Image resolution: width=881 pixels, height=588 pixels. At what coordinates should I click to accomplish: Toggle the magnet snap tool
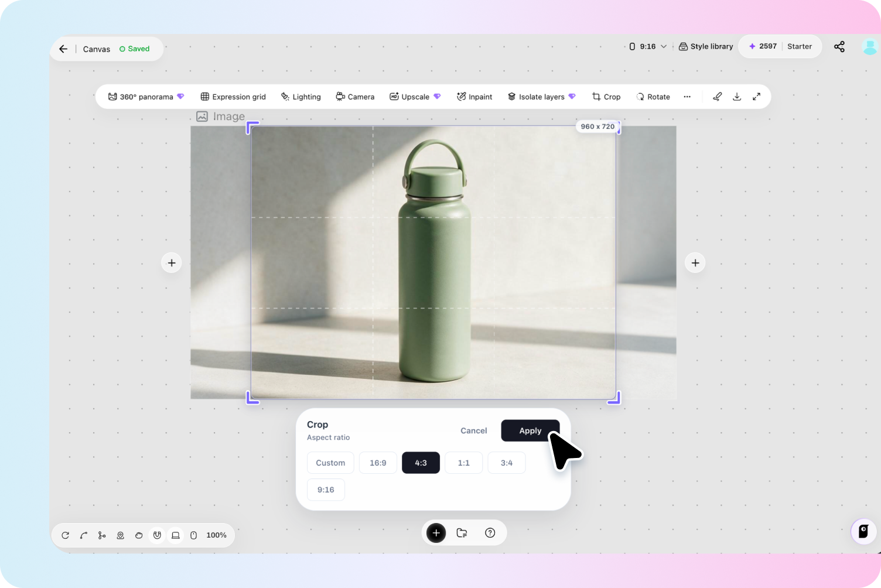point(157,535)
